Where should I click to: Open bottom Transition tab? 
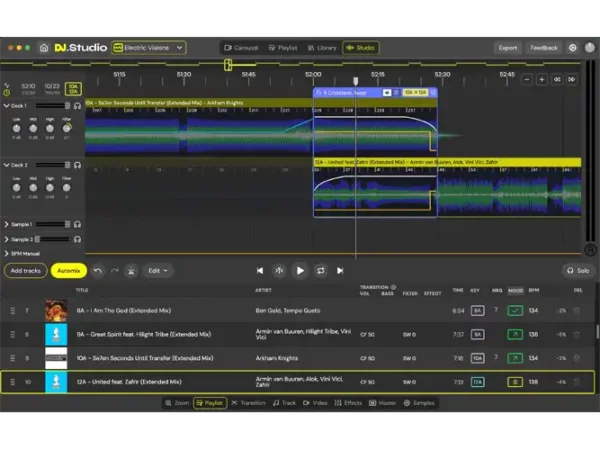[248, 403]
